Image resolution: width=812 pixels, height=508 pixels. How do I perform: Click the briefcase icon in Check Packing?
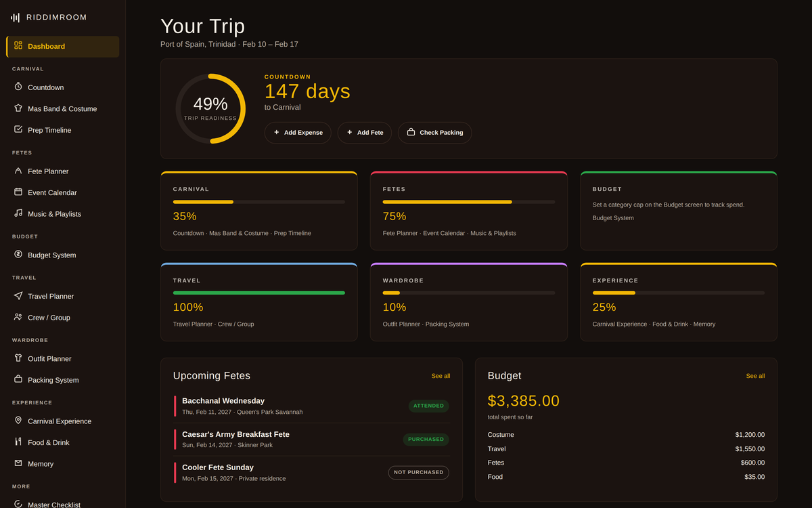(411, 133)
